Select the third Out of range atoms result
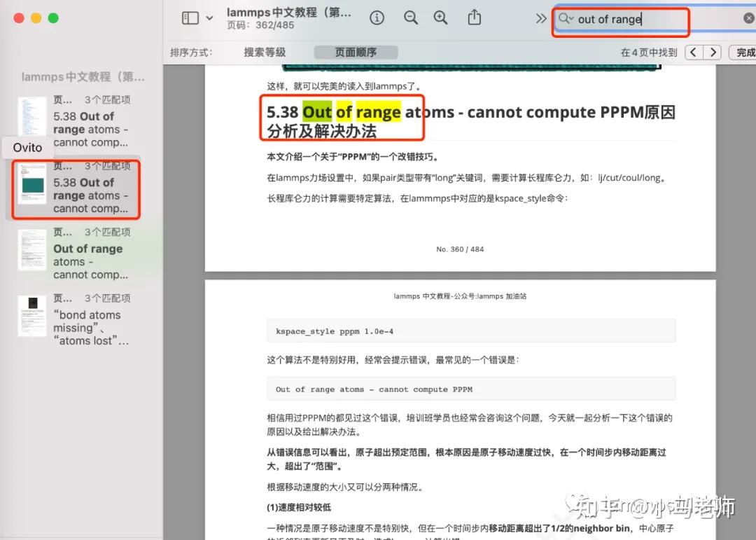Image resolution: width=756 pixels, height=540 pixels. (76, 255)
